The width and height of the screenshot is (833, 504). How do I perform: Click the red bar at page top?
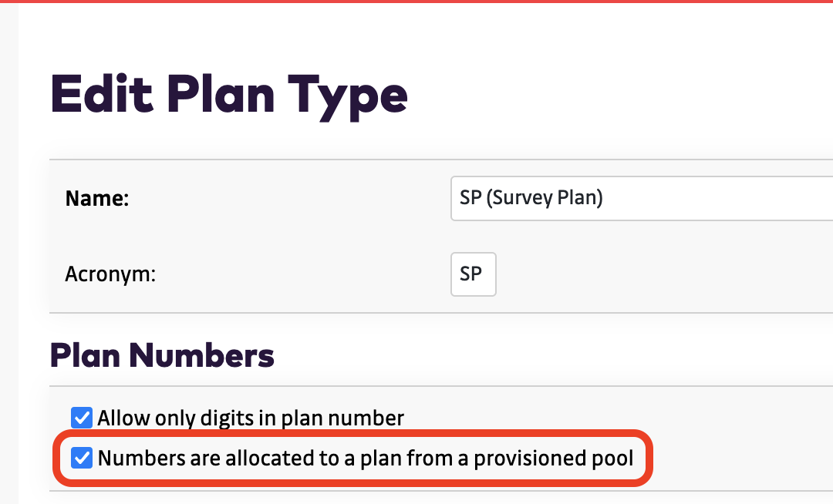pyautogui.click(x=416, y=2)
